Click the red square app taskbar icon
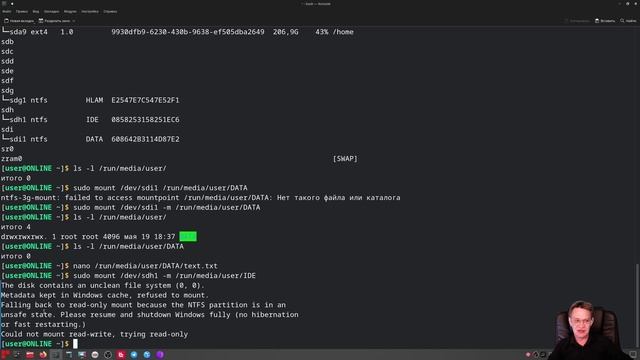 (x=121, y=355)
